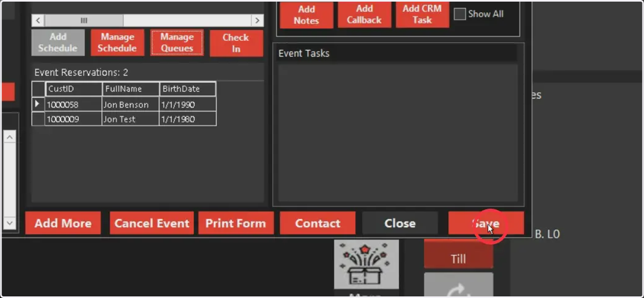Screen dimensions: 644x298
Task: Click the Check In button
Action: click(x=236, y=43)
